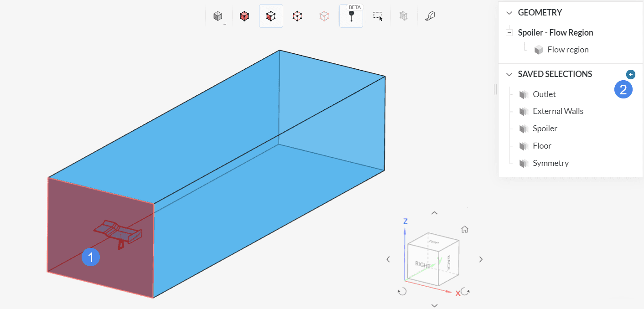The width and height of the screenshot is (644, 309).
Task: Collapse the SAVED SELECTIONS section
Action: tap(509, 74)
